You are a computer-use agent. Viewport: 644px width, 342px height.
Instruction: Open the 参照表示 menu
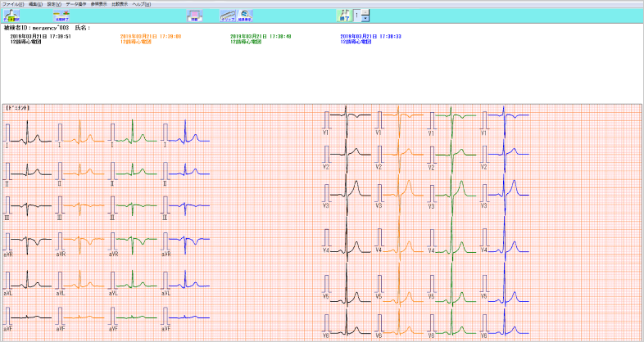point(98,4)
